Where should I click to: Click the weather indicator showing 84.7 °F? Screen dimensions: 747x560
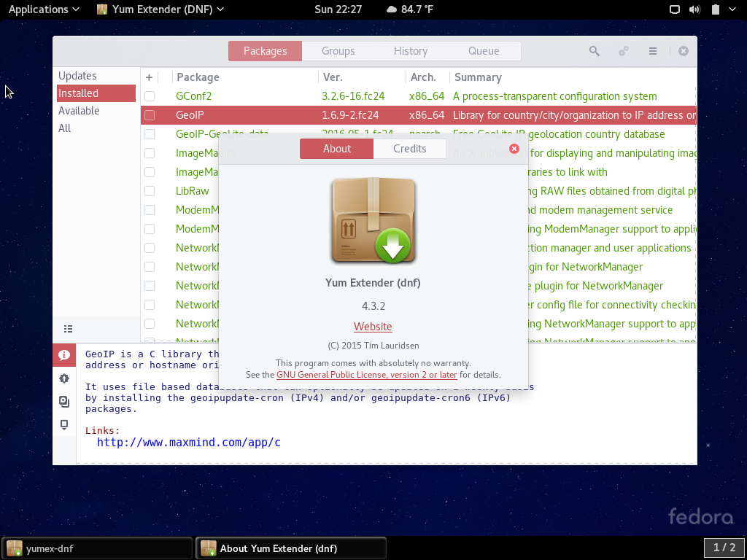click(x=410, y=9)
